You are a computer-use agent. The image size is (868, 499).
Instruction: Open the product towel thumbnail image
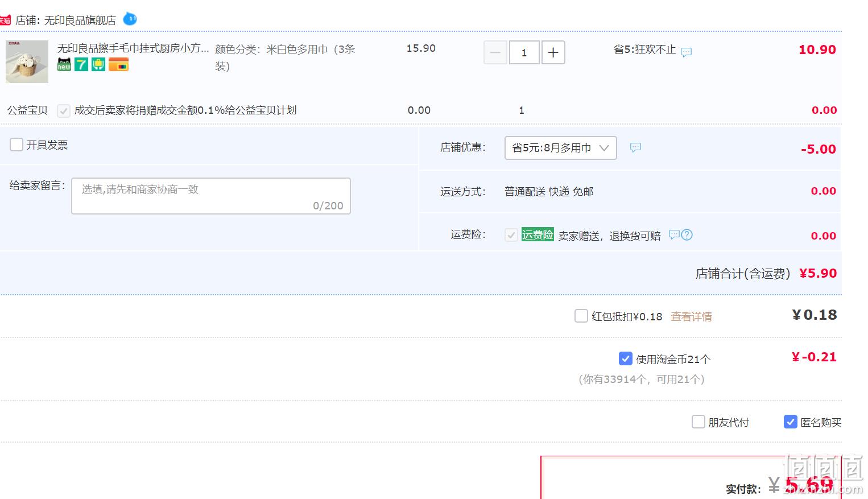27,61
